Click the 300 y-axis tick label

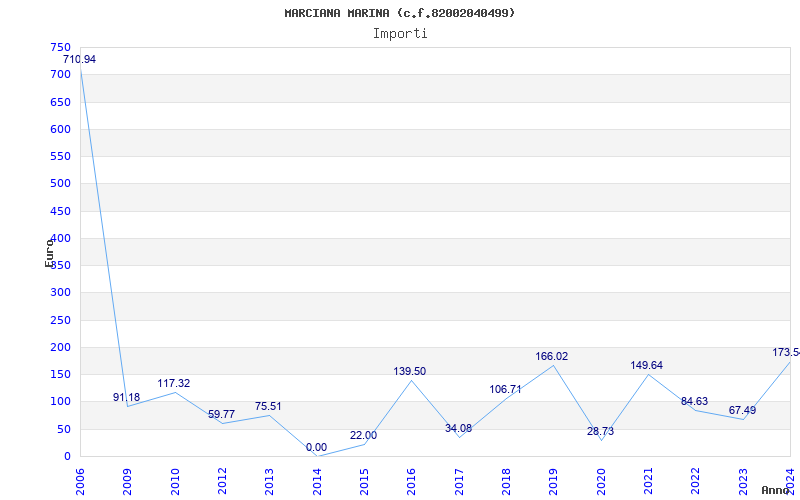coord(61,293)
